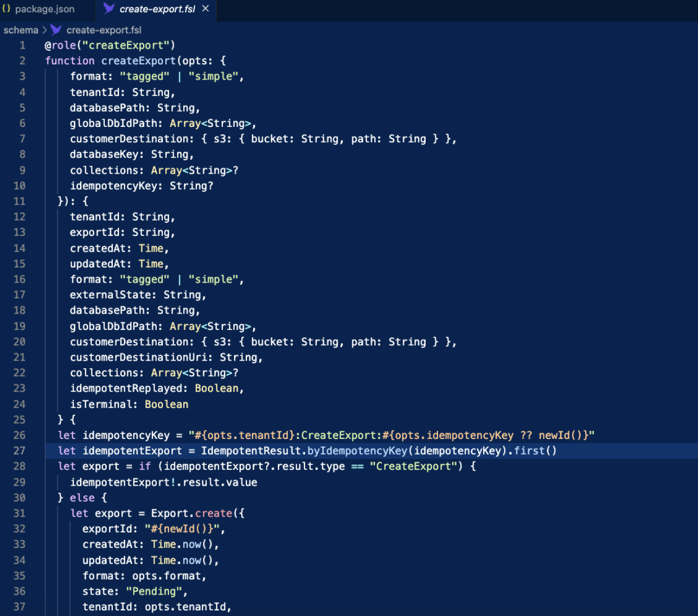Click "externalState: String," on line 17
This screenshot has height=616, width=698.
click(138, 295)
